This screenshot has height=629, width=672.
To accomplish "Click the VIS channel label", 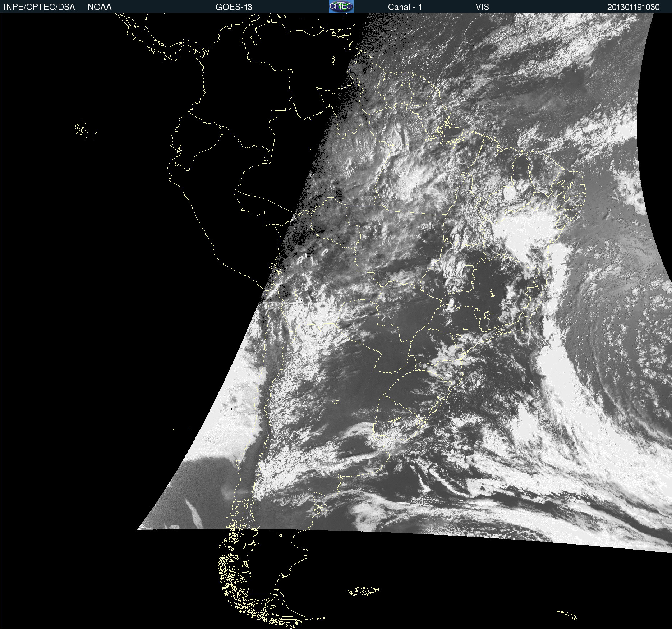I will point(482,7).
